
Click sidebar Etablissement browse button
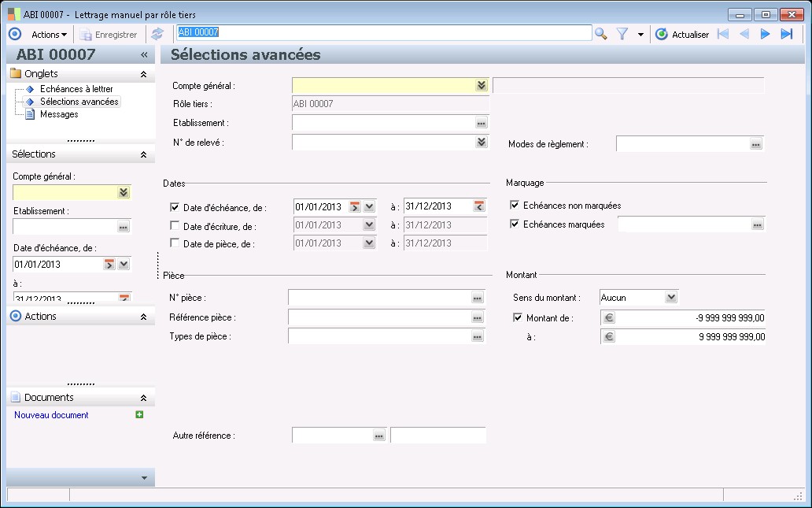124,227
